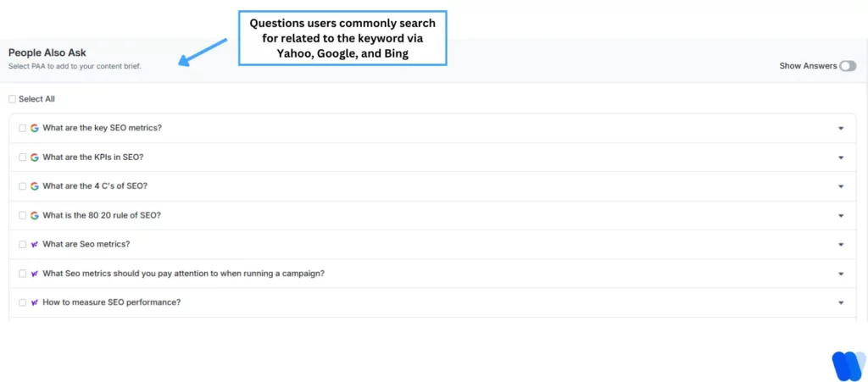Click the 'Select All' label
This screenshot has height=382, width=868.
point(36,99)
